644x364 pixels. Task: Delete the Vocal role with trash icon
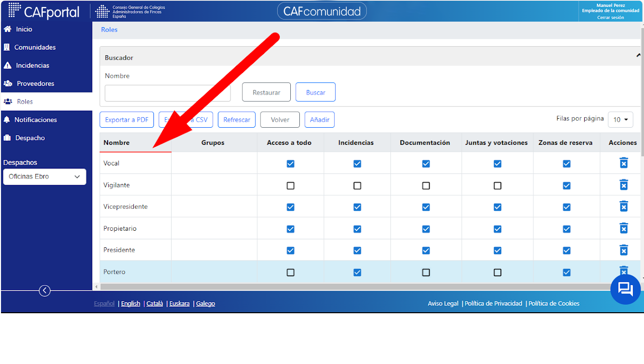(x=623, y=163)
